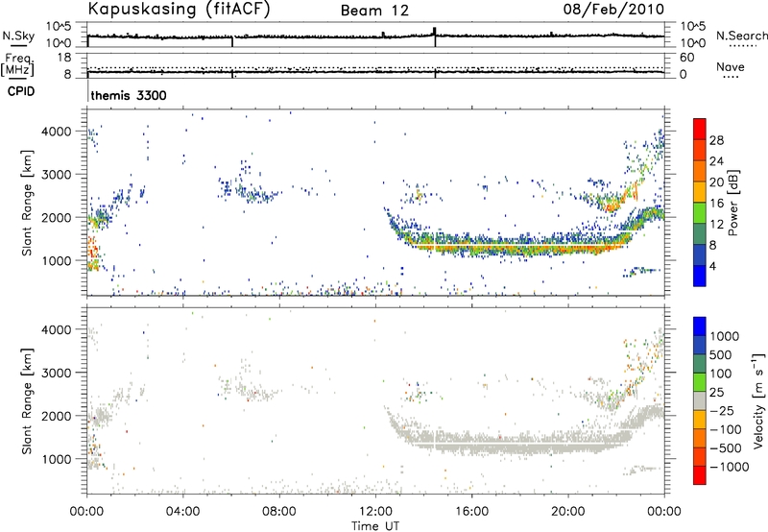Click the Power colorbar '28' tick label
The height and width of the screenshot is (532, 768).
pyautogui.click(x=716, y=140)
